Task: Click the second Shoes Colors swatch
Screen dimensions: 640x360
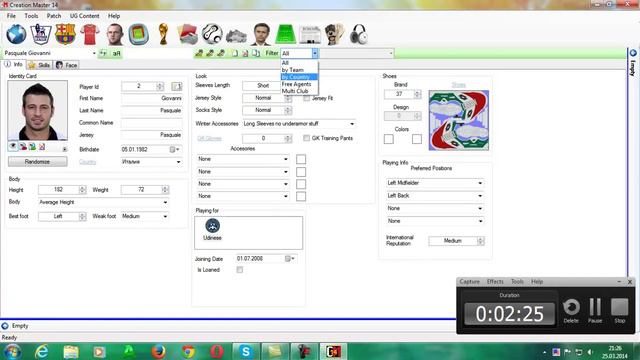Action: pos(417,139)
